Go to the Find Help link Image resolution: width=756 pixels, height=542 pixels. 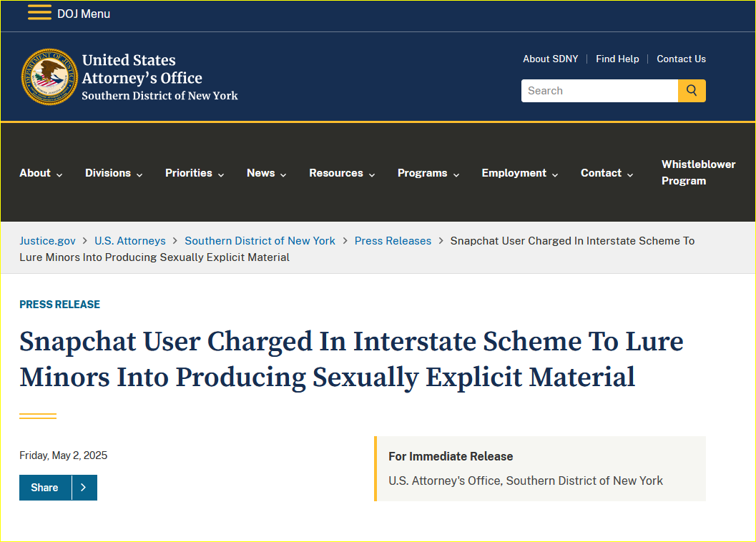pyautogui.click(x=617, y=59)
